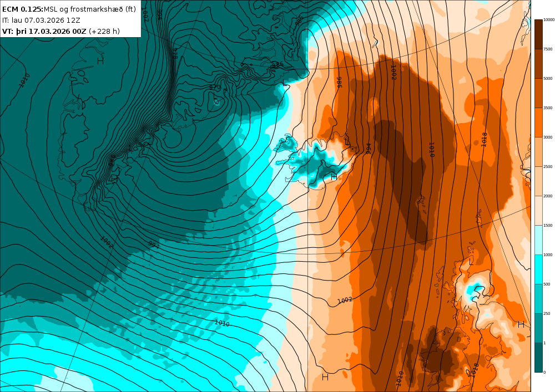Click the H marker along the bottom map edge
Viewport: 555px width, 392px height.
click(325, 377)
